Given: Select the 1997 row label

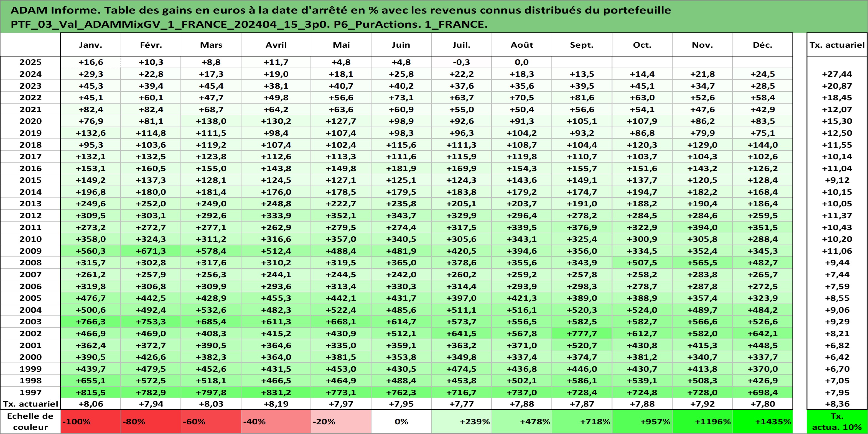Looking at the screenshot, I should [x=30, y=392].
